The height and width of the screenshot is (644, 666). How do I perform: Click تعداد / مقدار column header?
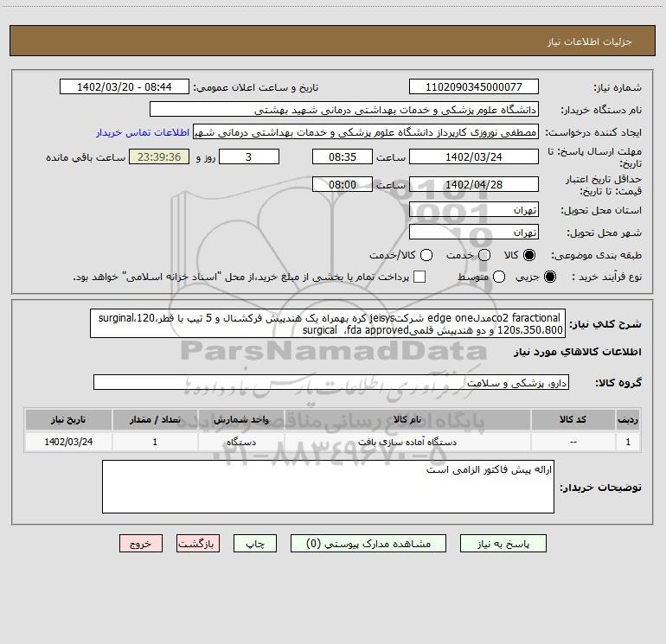(155, 419)
